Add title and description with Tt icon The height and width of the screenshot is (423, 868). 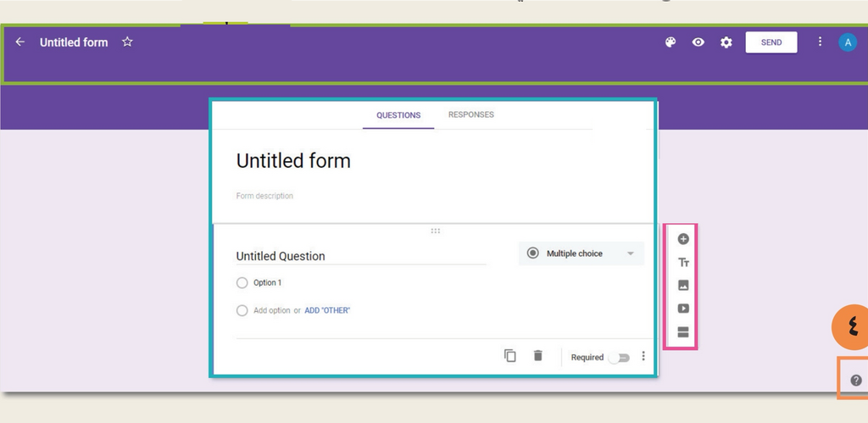[683, 263]
